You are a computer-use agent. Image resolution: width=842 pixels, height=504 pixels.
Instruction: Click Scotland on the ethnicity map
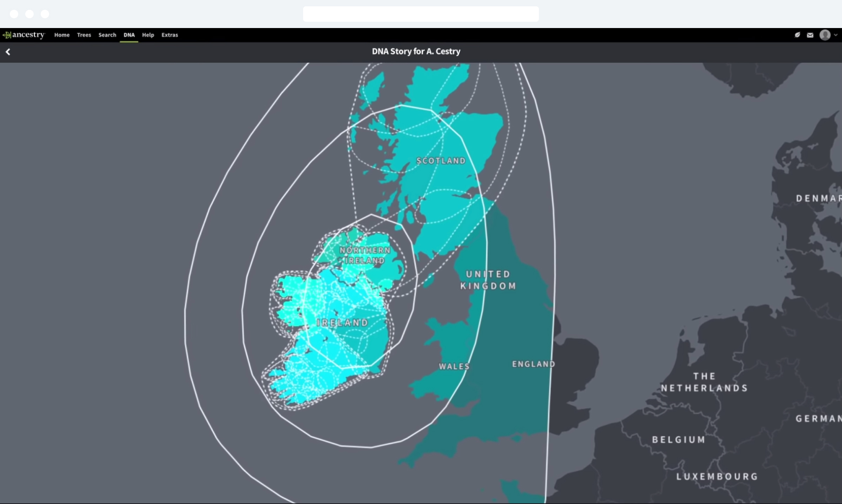[x=440, y=161]
